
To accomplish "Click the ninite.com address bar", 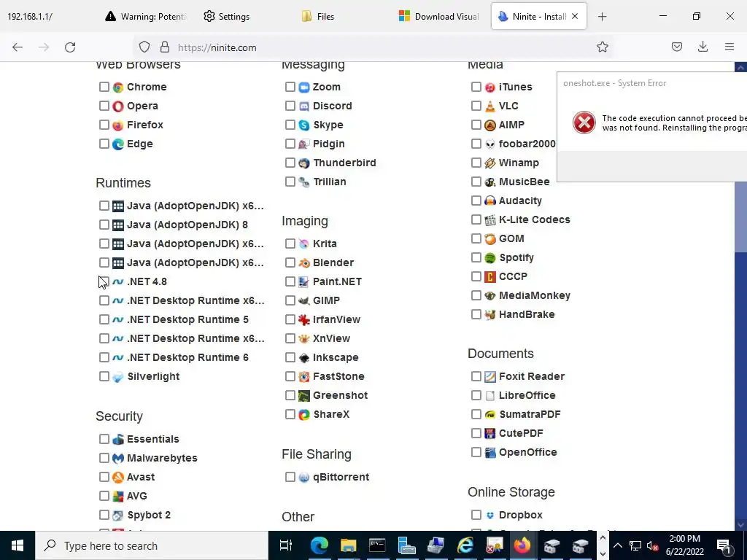I will (x=371, y=47).
